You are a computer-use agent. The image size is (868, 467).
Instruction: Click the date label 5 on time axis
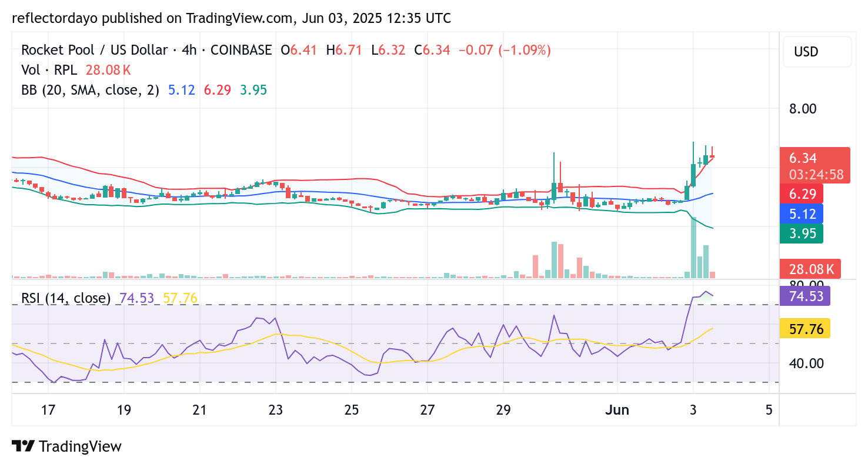(769, 409)
